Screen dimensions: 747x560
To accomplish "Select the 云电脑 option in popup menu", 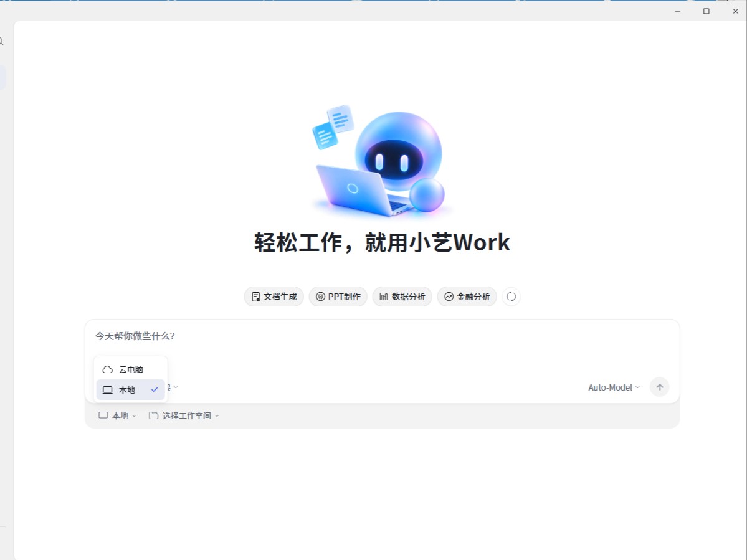I will 131,369.
